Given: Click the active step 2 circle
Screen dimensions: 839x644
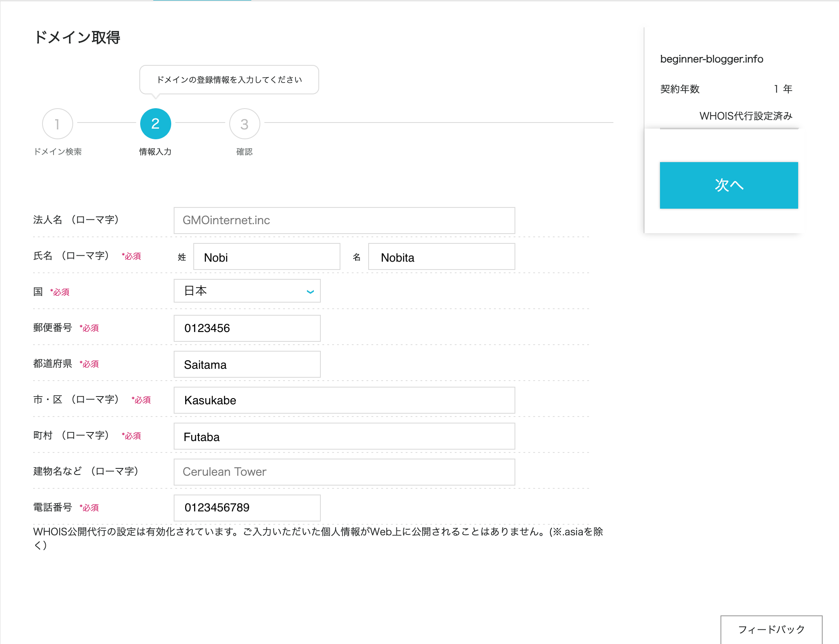Looking at the screenshot, I should pyautogui.click(x=155, y=124).
